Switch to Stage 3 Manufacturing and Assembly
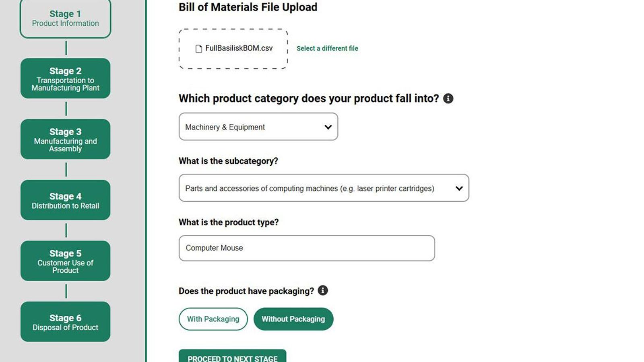Screen dimensions: 644x362 point(65,139)
